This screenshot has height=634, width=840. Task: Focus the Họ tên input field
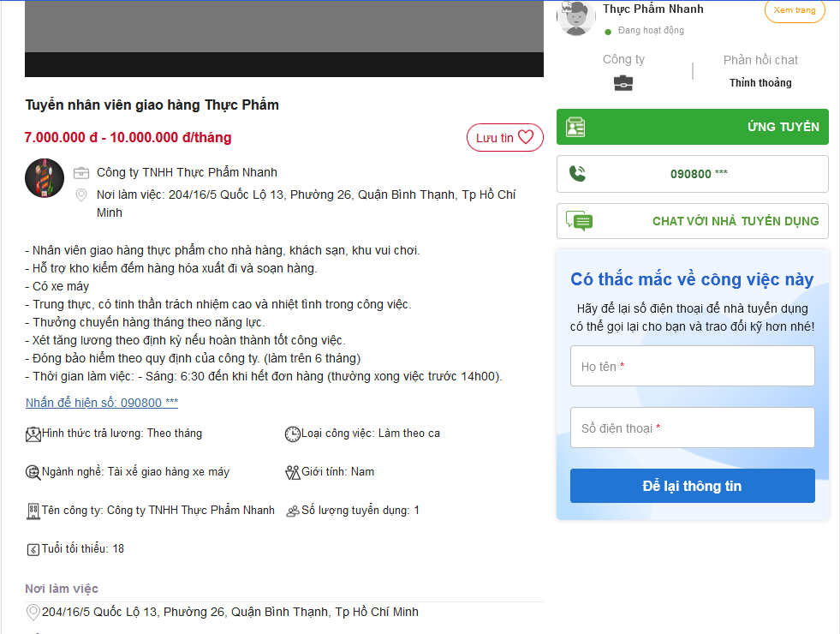click(692, 367)
